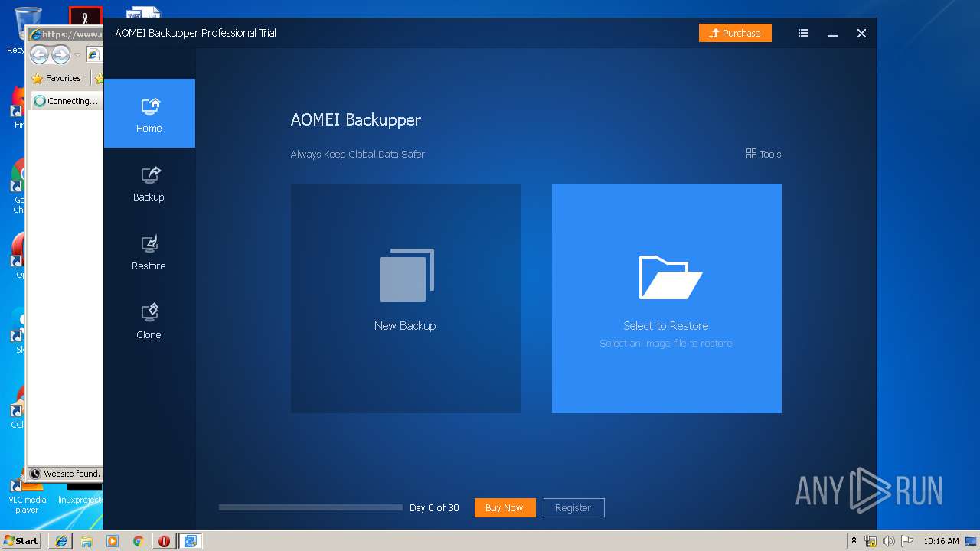Open the Home section in the sidebar
Screen dimensions: 980x551
point(149,113)
